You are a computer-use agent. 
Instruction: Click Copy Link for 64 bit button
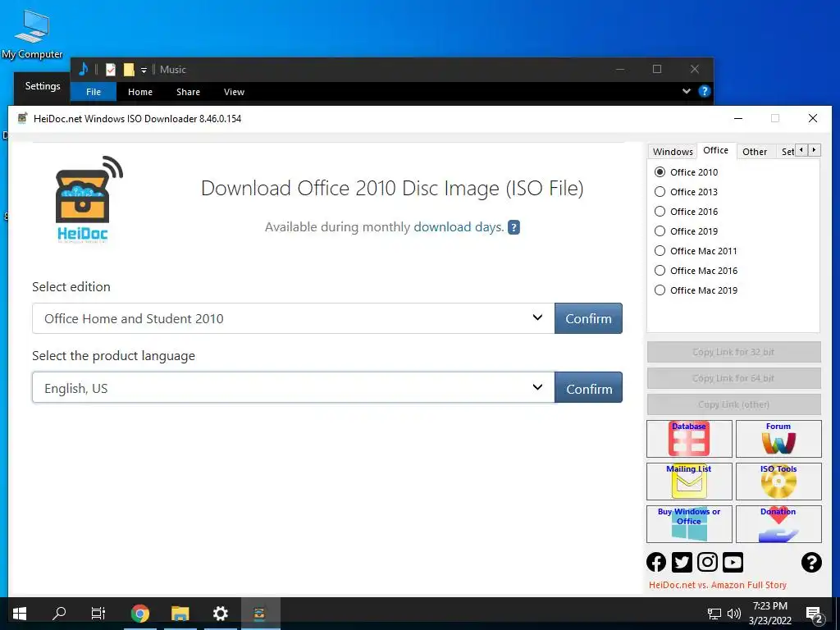pos(733,378)
